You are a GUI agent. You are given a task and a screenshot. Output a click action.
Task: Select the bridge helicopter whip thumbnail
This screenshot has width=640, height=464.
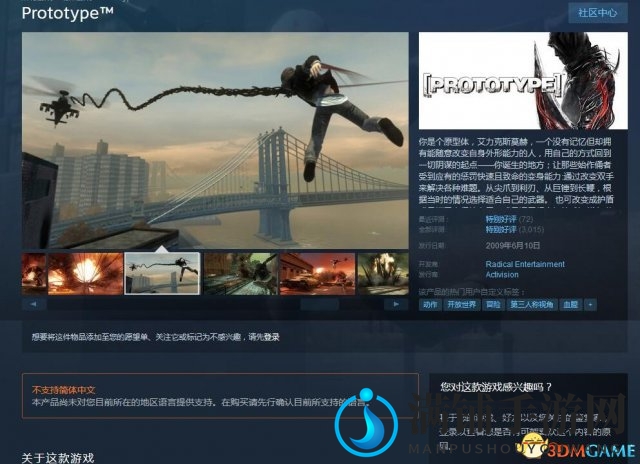coord(162,273)
